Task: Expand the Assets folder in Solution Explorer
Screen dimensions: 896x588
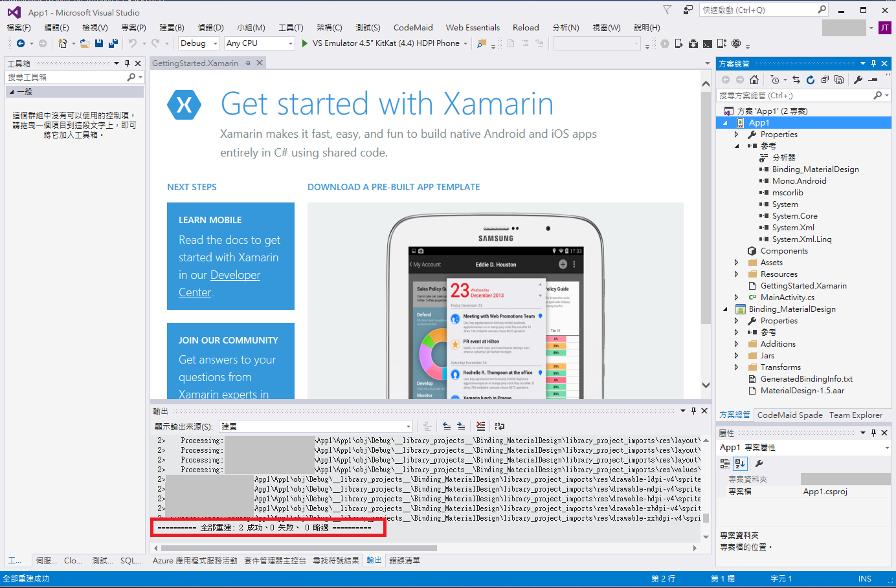Action: pyautogui.click(x=736, y=263)
